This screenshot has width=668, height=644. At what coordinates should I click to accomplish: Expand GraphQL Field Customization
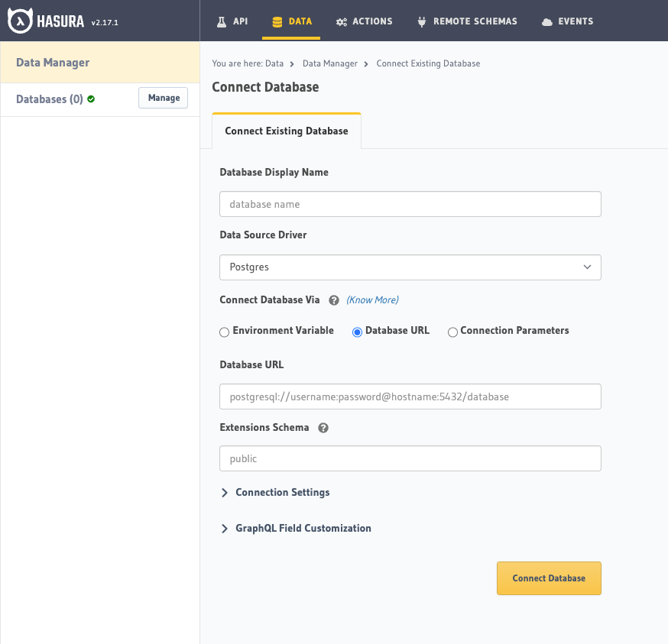(295, 528)
